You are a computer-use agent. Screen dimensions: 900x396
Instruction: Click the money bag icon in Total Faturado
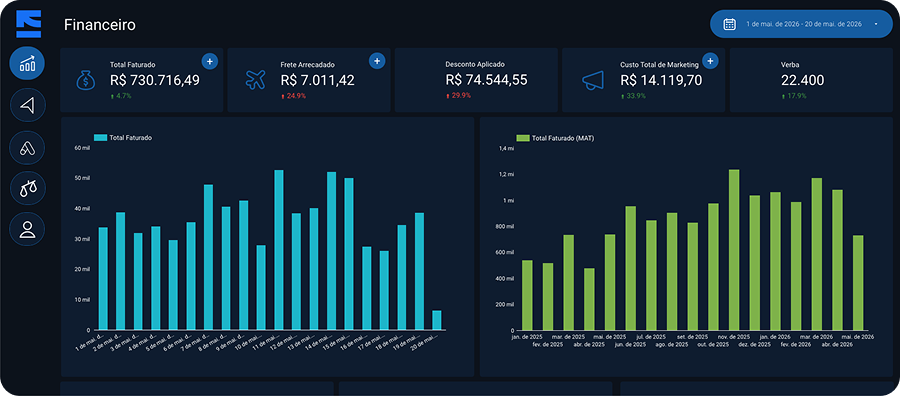click(87, 80)
